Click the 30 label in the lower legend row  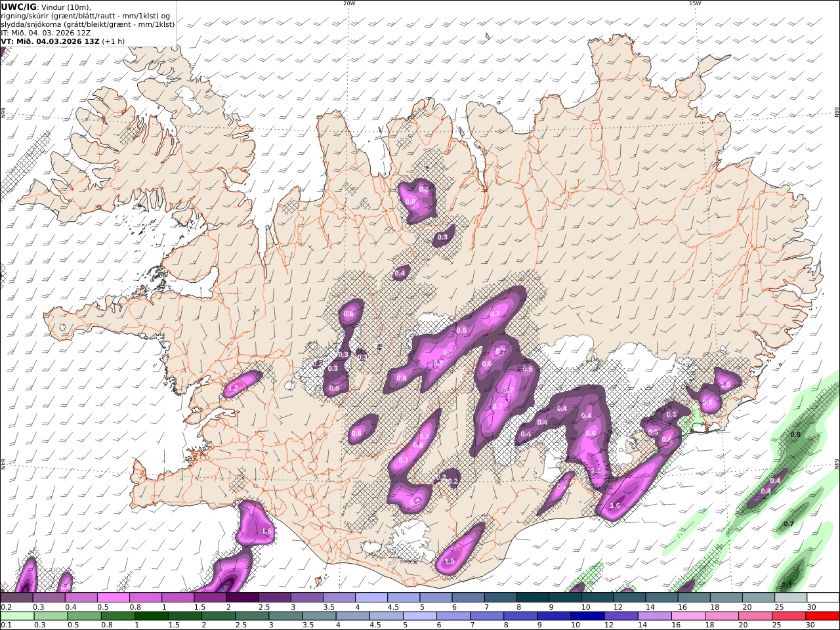pyautogui.click(x=811, y=625)
